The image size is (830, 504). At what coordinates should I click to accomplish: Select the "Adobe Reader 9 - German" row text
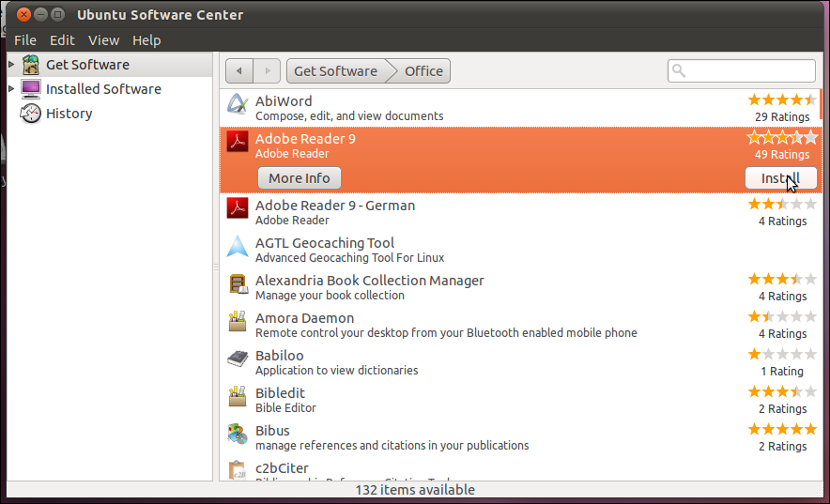pos(335,206)
